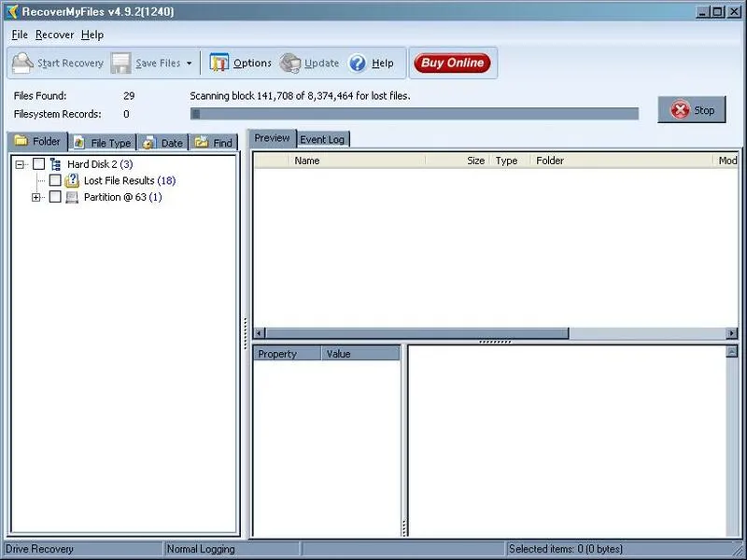Screen dimensions: 747x560
Task: Click the File Type tab icon
Action: coord(79,143)
